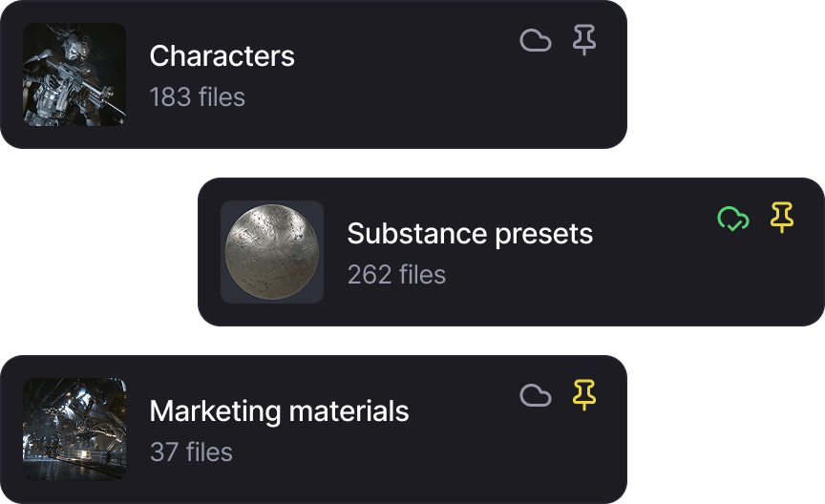Image resolution: width=825 pixels, height=504 pixels.
Task: Click the 183 files count
Action: tap(197, 97)
